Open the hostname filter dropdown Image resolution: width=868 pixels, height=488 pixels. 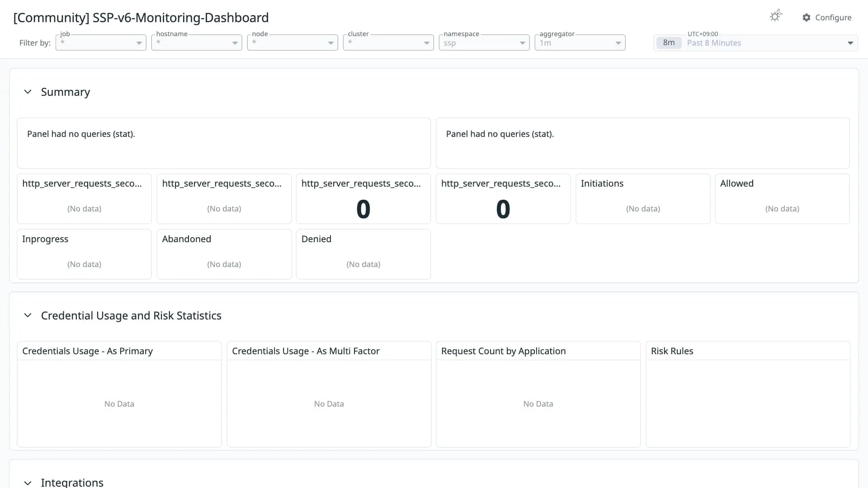(197, 42)
